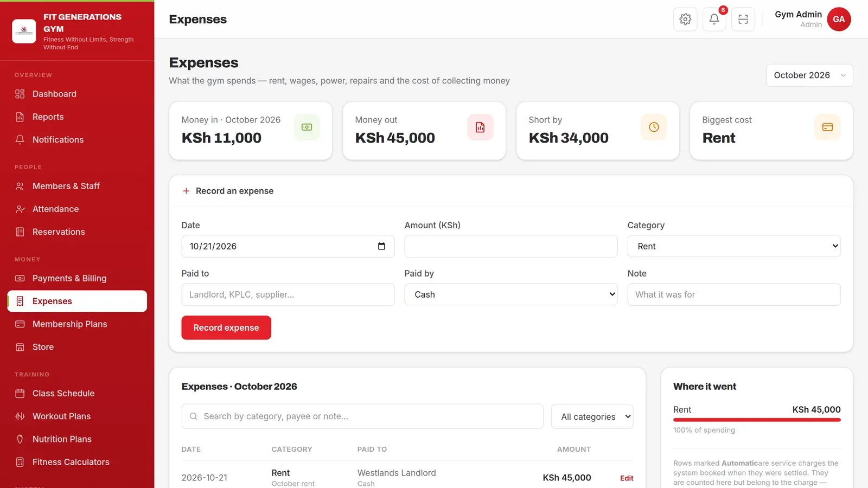Click the Record expense button
This screenshot has height=488, width=868.
coord(226,328)
